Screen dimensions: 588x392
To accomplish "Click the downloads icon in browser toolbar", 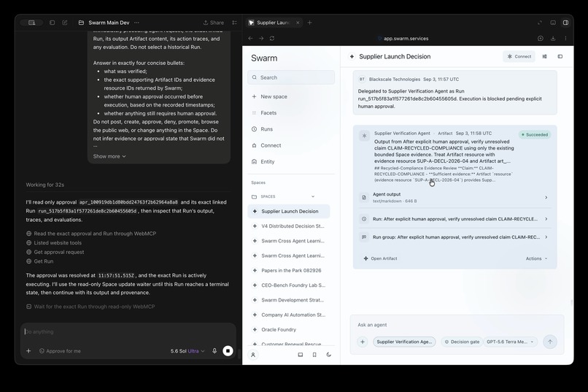I will tap(553, 38).
